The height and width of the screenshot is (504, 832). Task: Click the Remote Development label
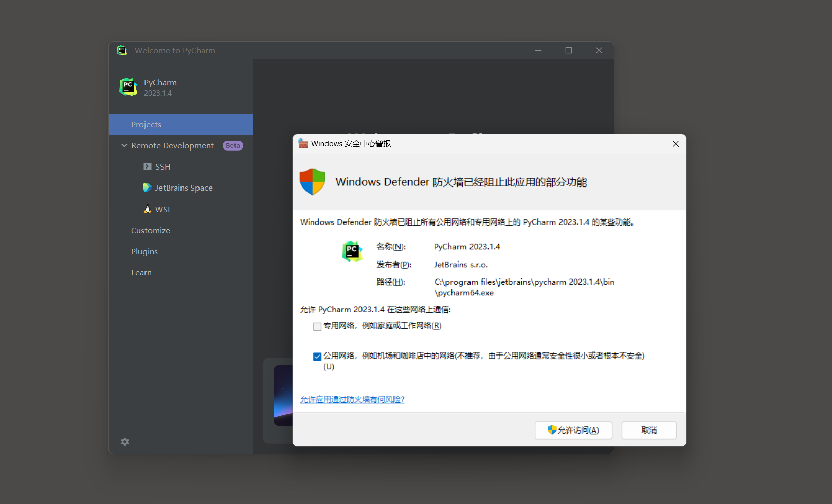[x=172, y=145]
